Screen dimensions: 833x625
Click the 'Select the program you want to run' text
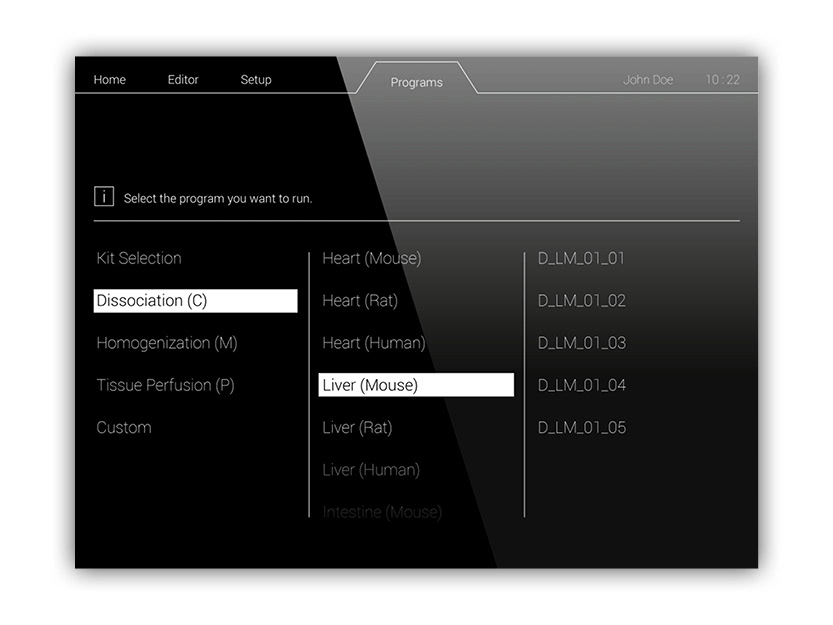[x=218, y=198]
